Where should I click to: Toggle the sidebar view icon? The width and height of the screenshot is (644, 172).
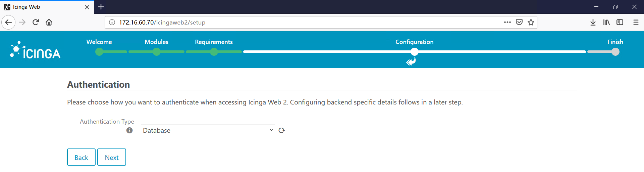(x=620, y=22)
